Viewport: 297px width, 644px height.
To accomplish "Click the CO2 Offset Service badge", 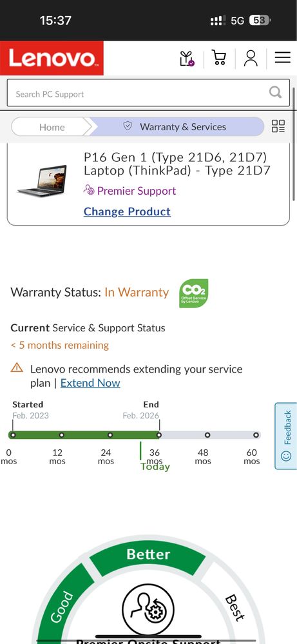I will point(194,293).
